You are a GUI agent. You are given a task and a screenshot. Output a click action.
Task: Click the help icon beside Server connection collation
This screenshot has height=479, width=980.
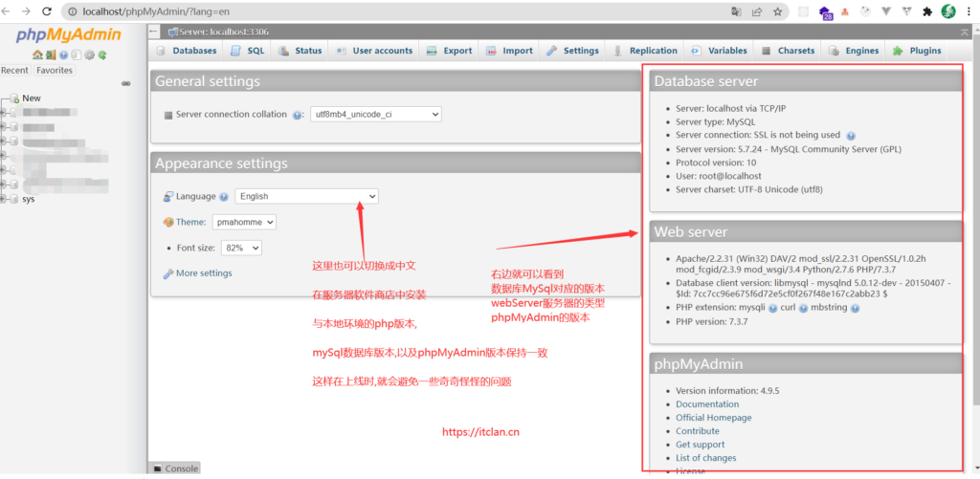pos(298,115)
